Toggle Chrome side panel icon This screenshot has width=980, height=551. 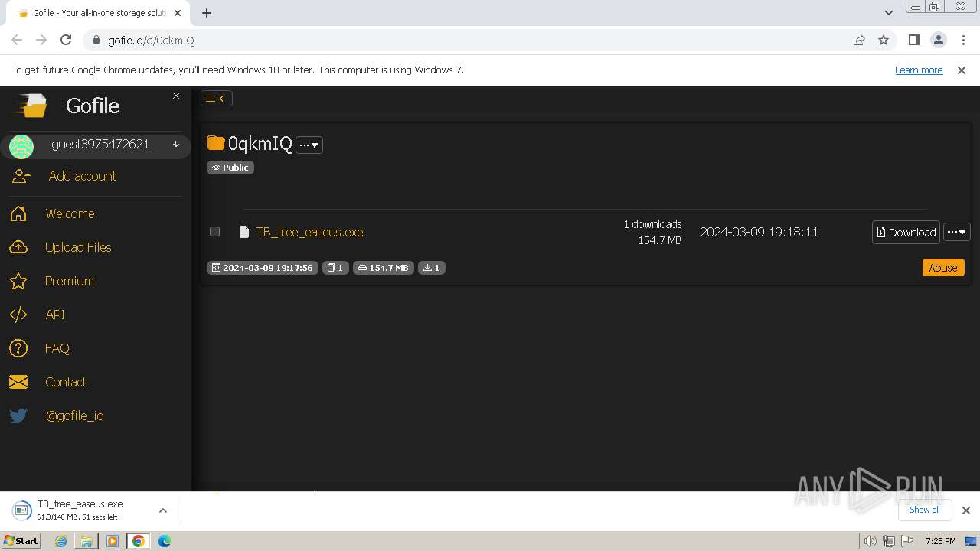(x=913, y=40)
